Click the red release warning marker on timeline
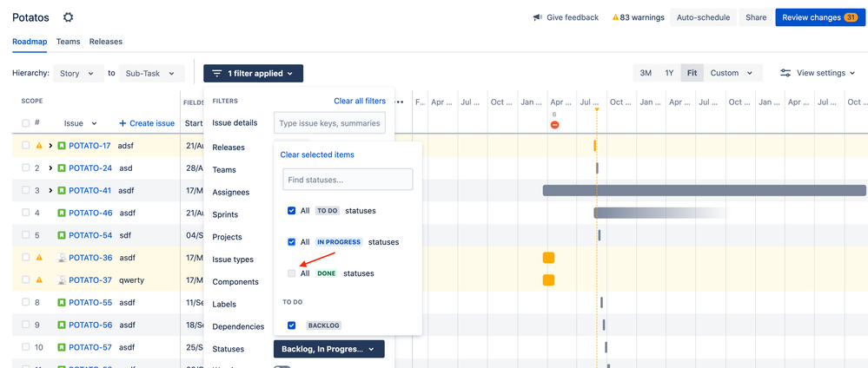This screenshot has height=368, width=868. [x=554, y=125]
